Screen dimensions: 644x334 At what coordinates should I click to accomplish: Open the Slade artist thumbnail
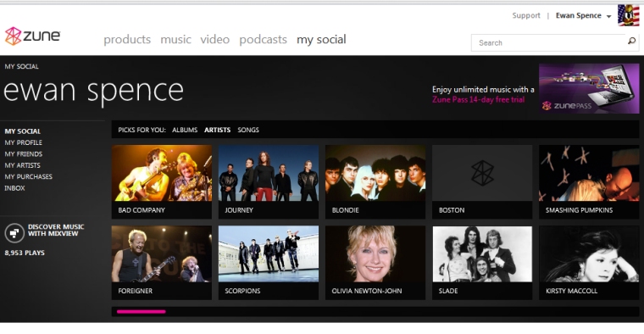tap(482, 253)
